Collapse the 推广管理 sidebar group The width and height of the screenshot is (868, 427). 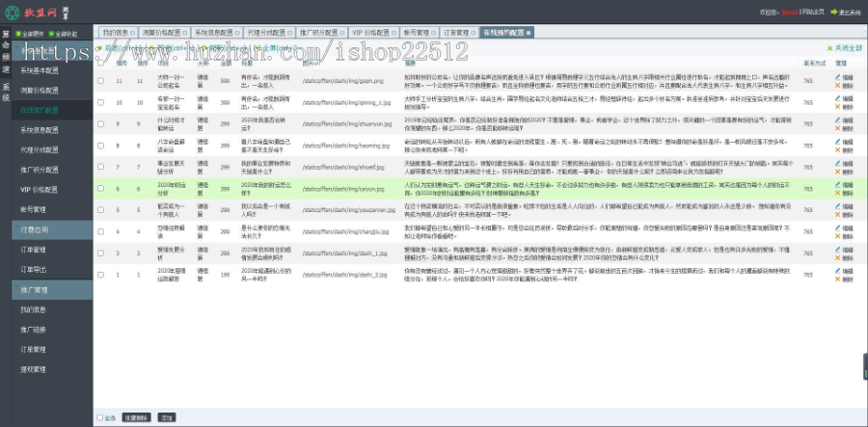click(52, 289)
